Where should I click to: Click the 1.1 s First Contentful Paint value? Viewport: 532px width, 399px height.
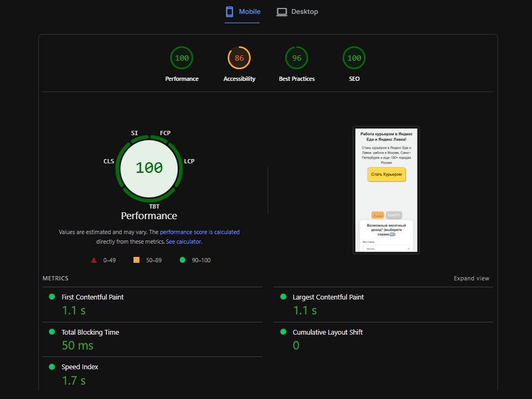73,311
